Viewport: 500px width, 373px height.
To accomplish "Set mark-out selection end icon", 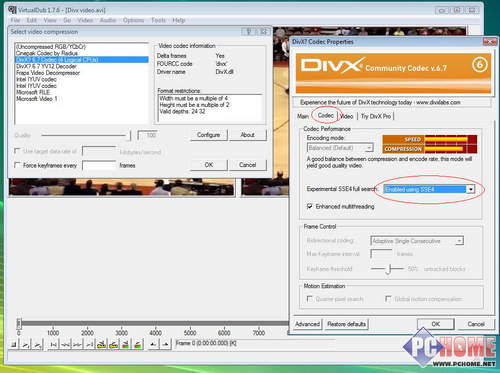I will [x=165, y=344].
